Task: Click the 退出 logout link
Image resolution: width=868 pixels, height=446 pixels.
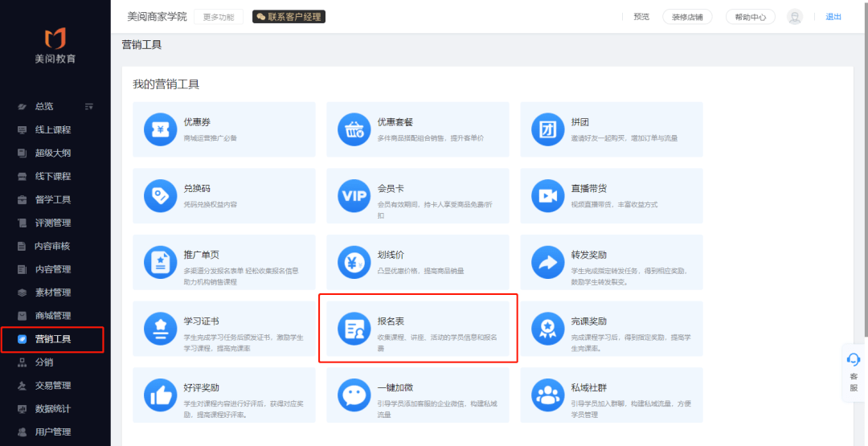Action: click(833, 17)
